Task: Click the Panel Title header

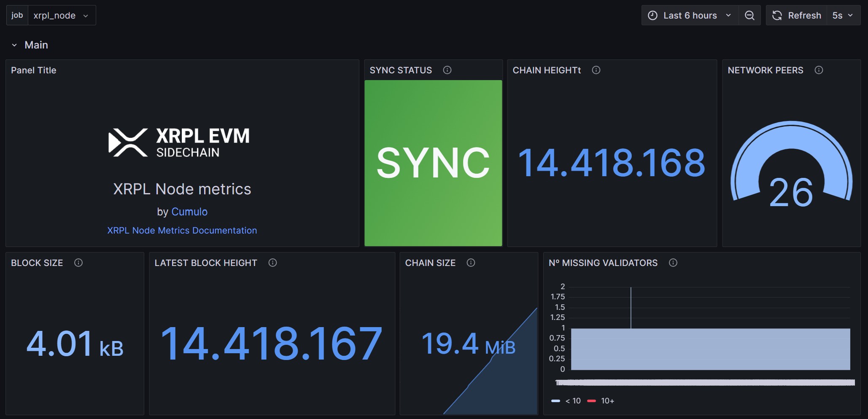Action: (x=34, y=70)
